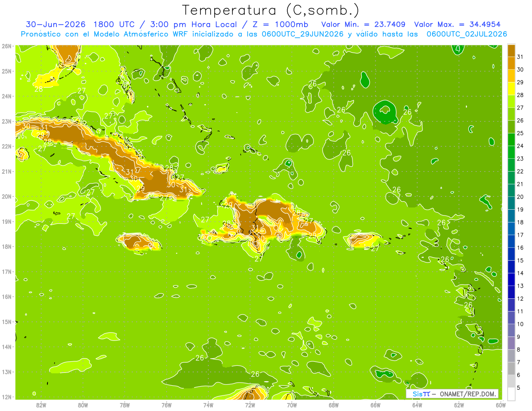The height and width of the screenshot is (411, 532).
Task: Click the '80W' longitude axis label
Action: click(83, 405)
